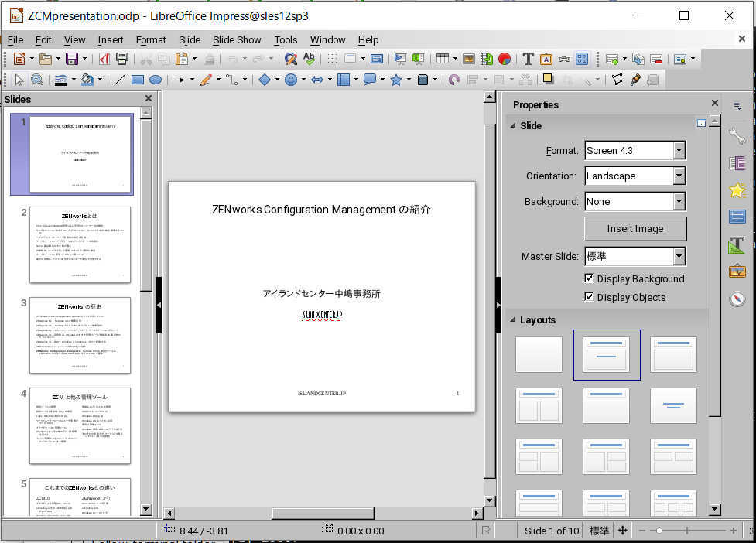This screenshot has width=756, height=543.
Task: Open the Format menu
Action: (x=150, y=40)
